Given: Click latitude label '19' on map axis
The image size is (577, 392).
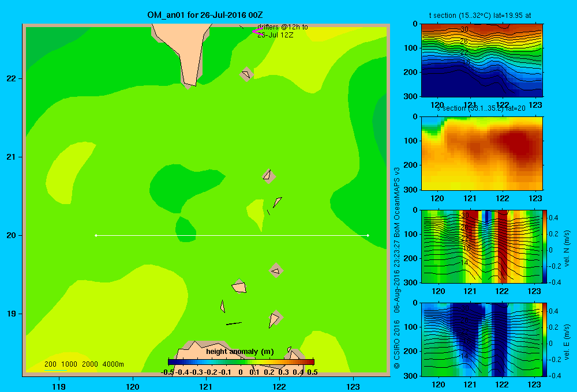Looking at the screenshot, I should (12, 314).
